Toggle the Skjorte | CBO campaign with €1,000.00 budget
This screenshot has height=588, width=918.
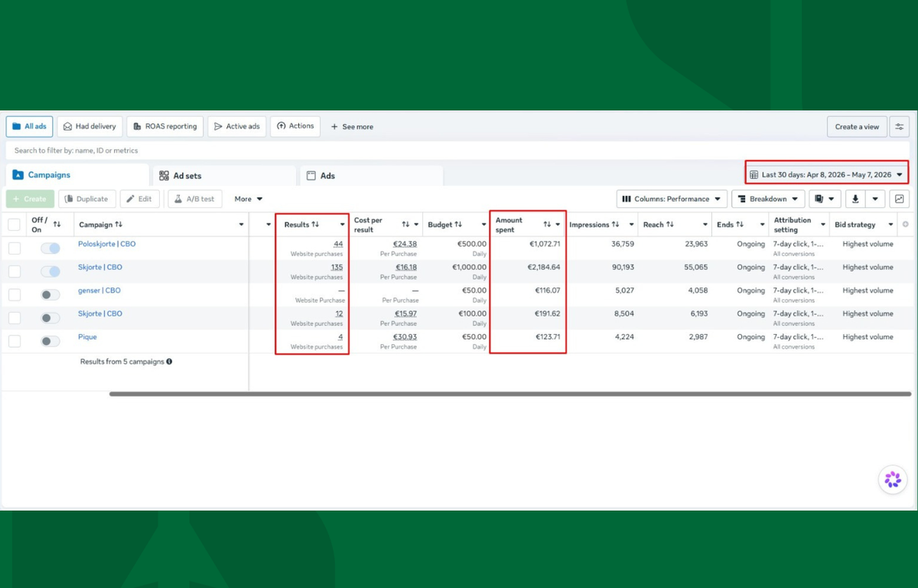pyautogui.click(x=50, y=271)
